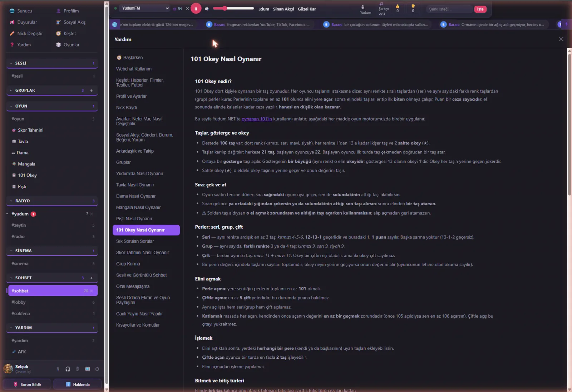Viewport: 572px width, 392px height.
Task: Give the song a thumbs down
Action: point(413,8)
